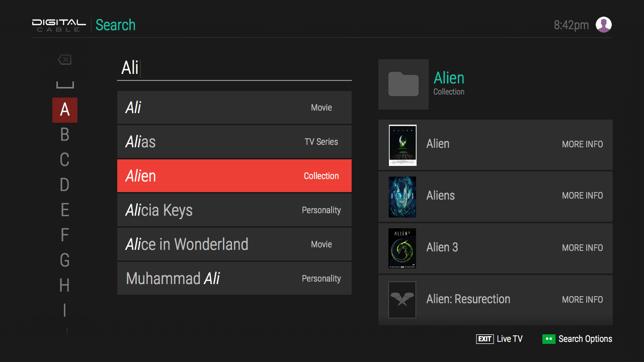Select the Alias TV Series result

click(234, 142)
